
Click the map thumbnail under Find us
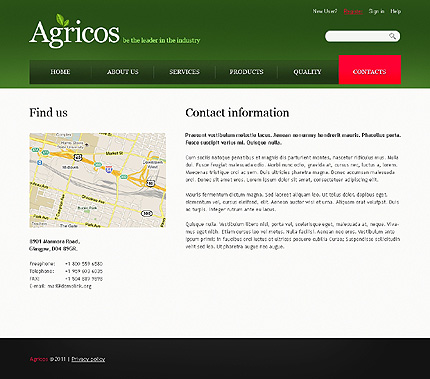click(97, 180)
